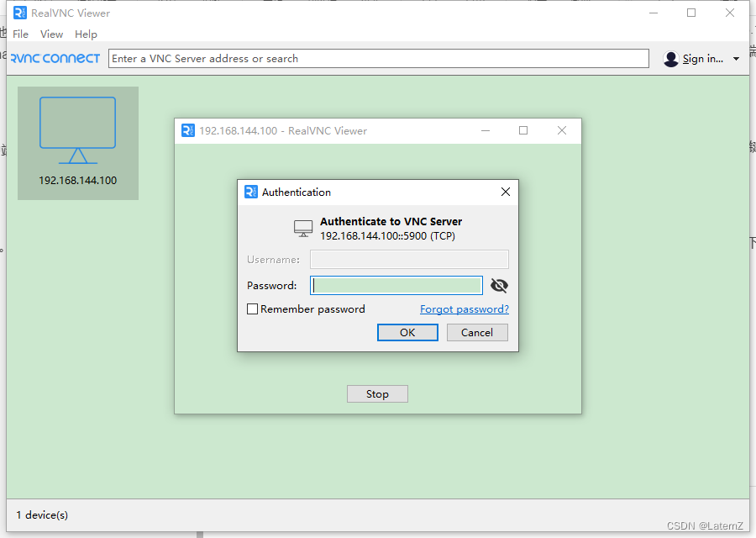The width and height of the screenshot is (756, 538).
Task: Click the Sign in link
Action: (702, 59)
